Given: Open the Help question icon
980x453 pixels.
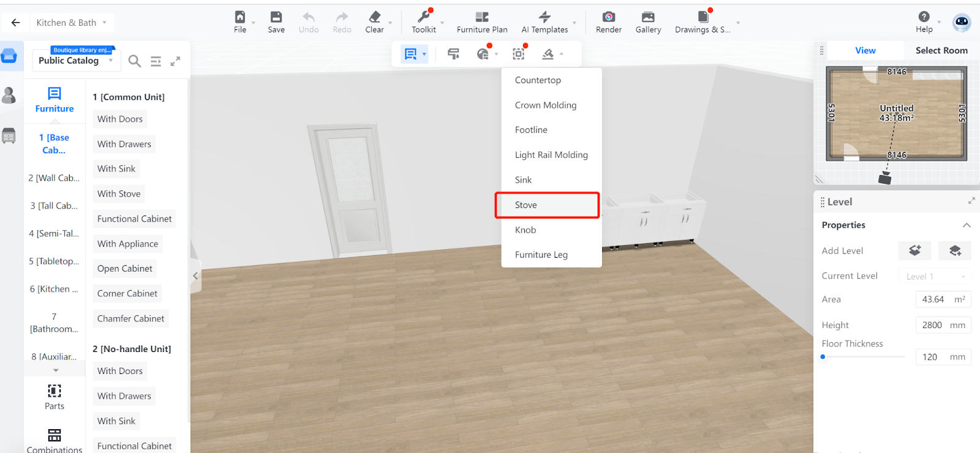Looking at the screenshot, I should click(x=924, y=17).
